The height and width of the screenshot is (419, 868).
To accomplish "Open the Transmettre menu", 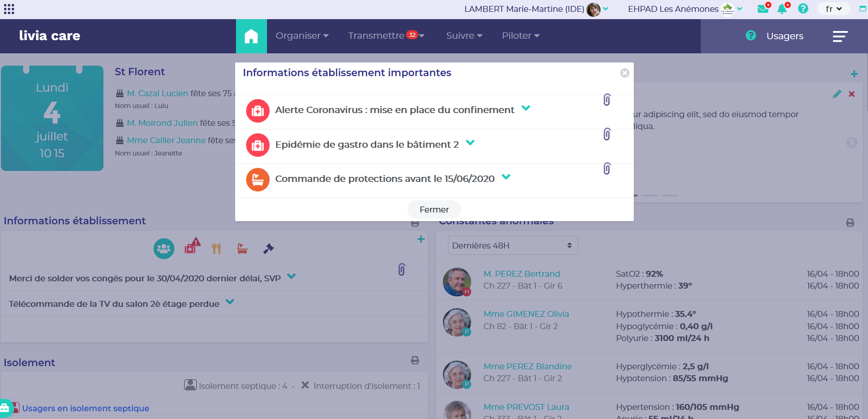I will pyautogui.click(x=385, y=36).
